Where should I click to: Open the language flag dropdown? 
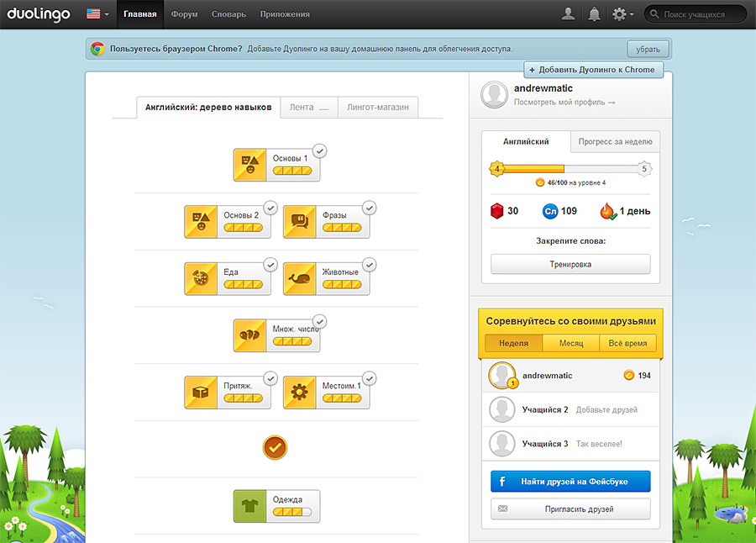click(97, 14)
